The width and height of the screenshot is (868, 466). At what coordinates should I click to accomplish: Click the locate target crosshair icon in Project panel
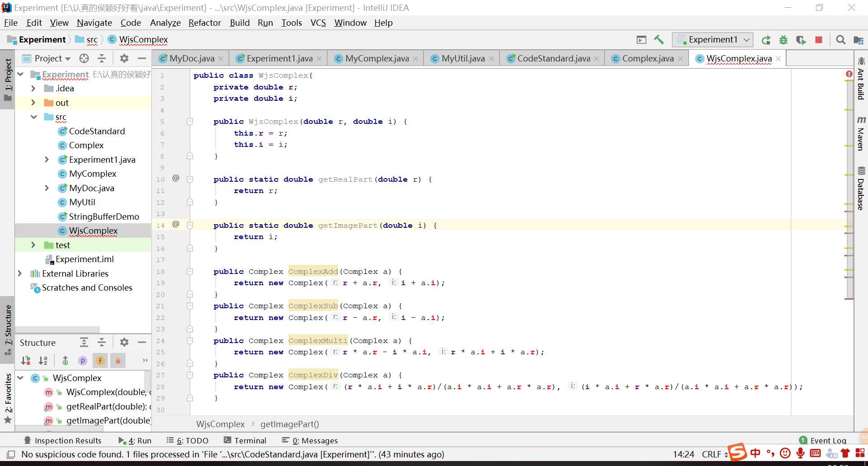[x=84, y=58]
